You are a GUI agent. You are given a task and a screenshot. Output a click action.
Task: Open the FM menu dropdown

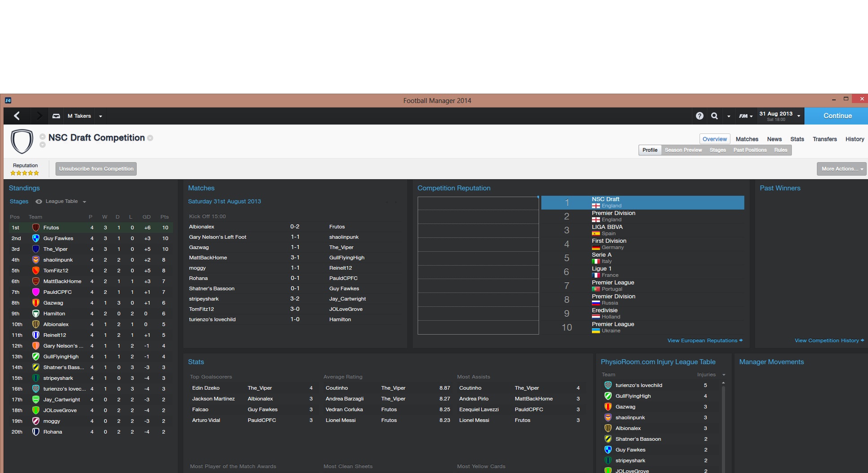pos(746,116)
